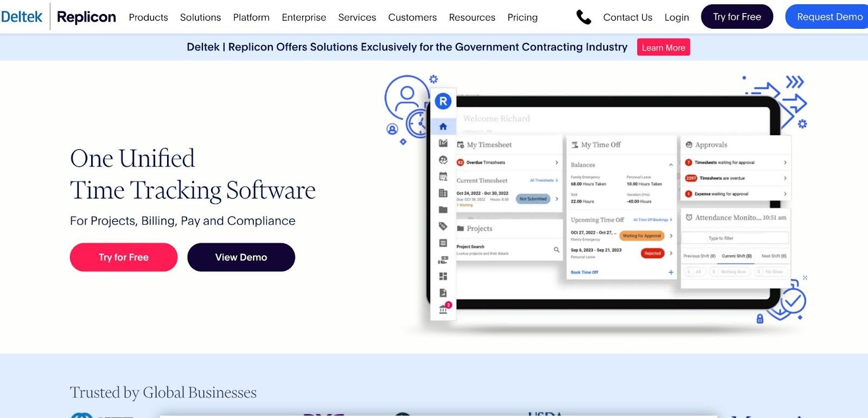Select the Home icon in the dashboard sidebar
Viewport: 868px width, 418px height.
click(x=443, y=126)
